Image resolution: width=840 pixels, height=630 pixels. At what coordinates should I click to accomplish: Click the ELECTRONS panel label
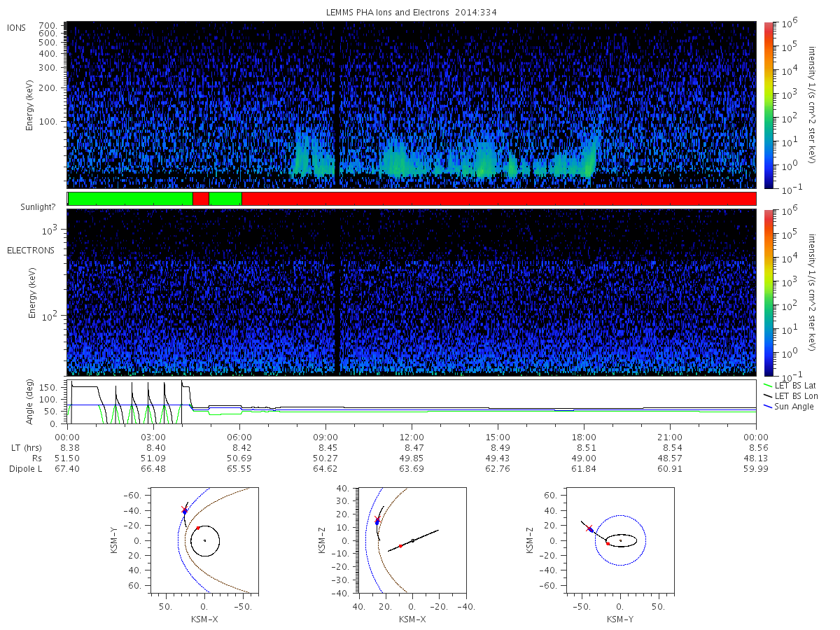click(30, 250)
